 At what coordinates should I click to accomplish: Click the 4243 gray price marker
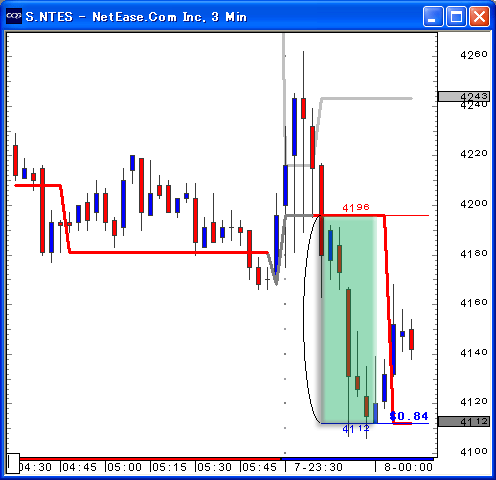tap(464, 96)
